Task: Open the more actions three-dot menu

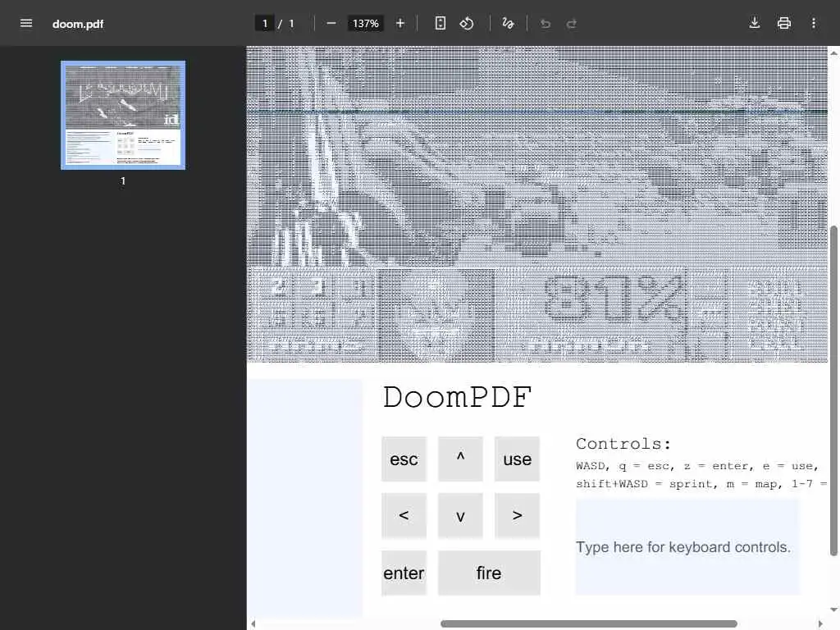Action: [x=813, y=23]
